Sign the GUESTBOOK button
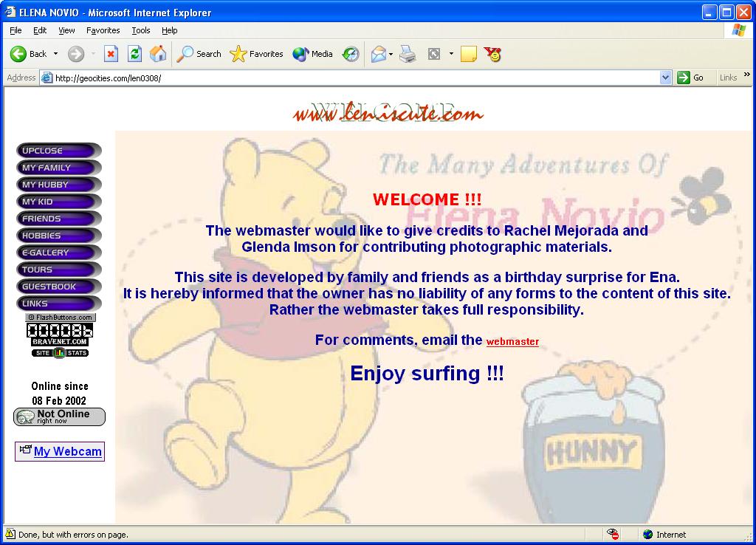 point(59,287)
